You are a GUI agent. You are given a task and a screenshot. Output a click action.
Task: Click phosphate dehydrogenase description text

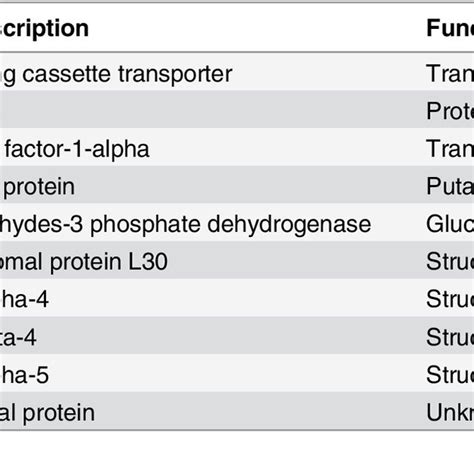click(185, 224)
